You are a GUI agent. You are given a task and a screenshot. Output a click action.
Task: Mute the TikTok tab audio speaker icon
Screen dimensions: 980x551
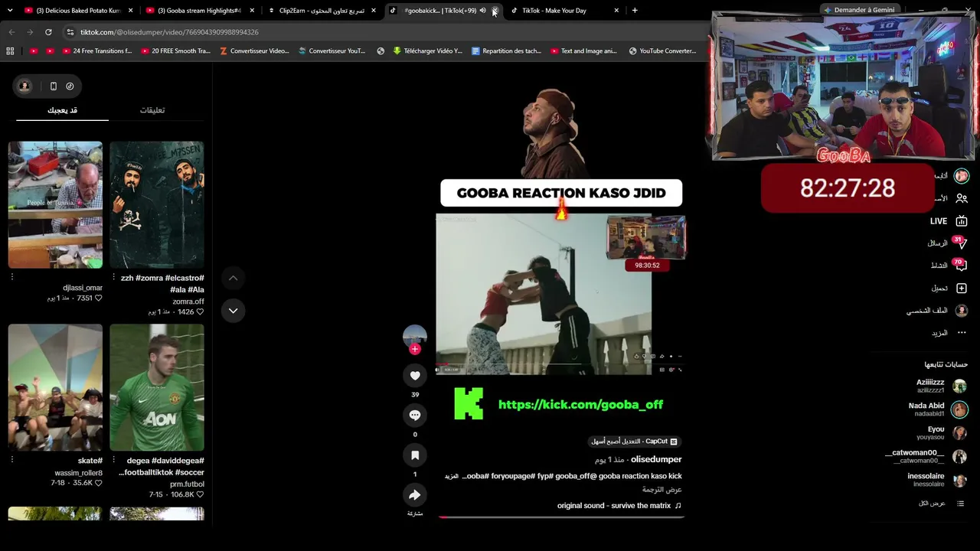coord(482,11)
